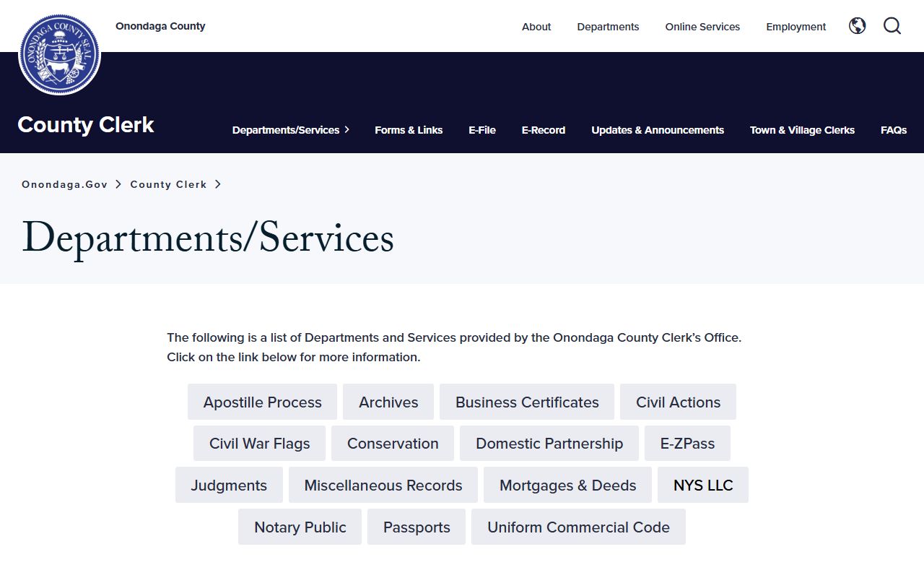Click the Departments/Services nav label
The width and height of the screenshot is (924, 578).
pyautogui.click(x=286, y=130)
